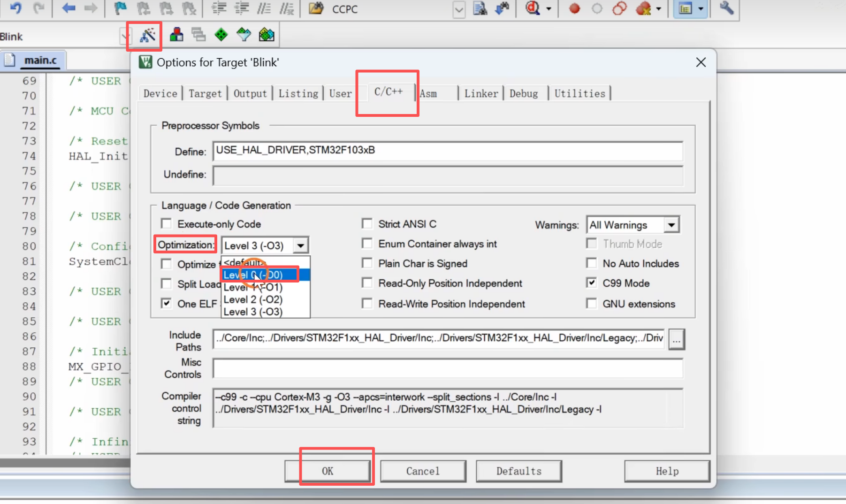
Task: Uncheck the C99 Mode checkbox
Action: 592,283
